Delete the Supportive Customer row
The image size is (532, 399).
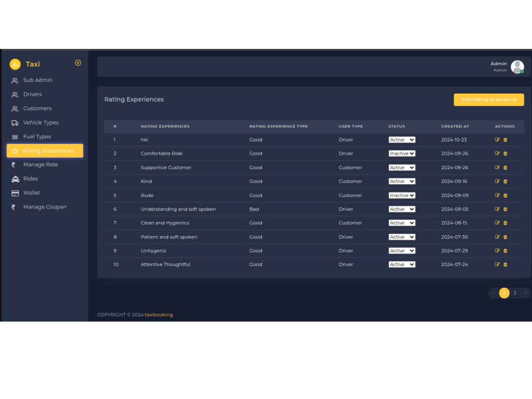point(505,168)
